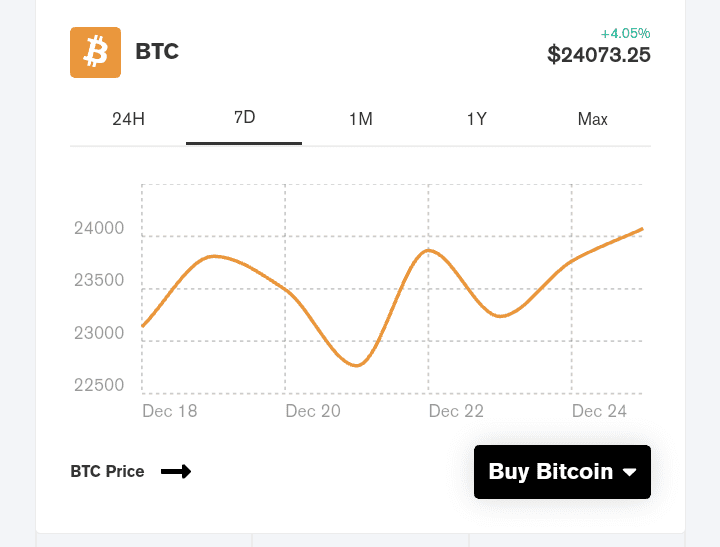Click the Dec 20 x-axis label
The image size is (720, 547).
point(313,411)
